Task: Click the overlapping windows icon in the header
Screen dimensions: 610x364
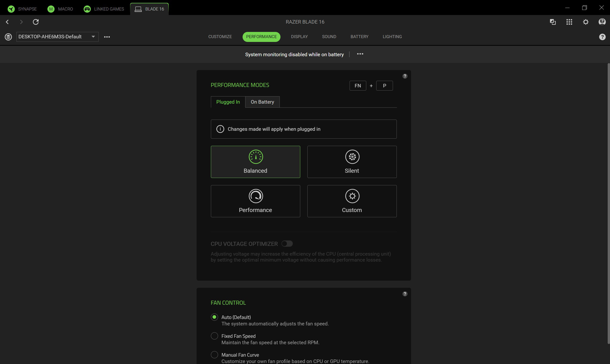Action: click(x=553, y=22)
